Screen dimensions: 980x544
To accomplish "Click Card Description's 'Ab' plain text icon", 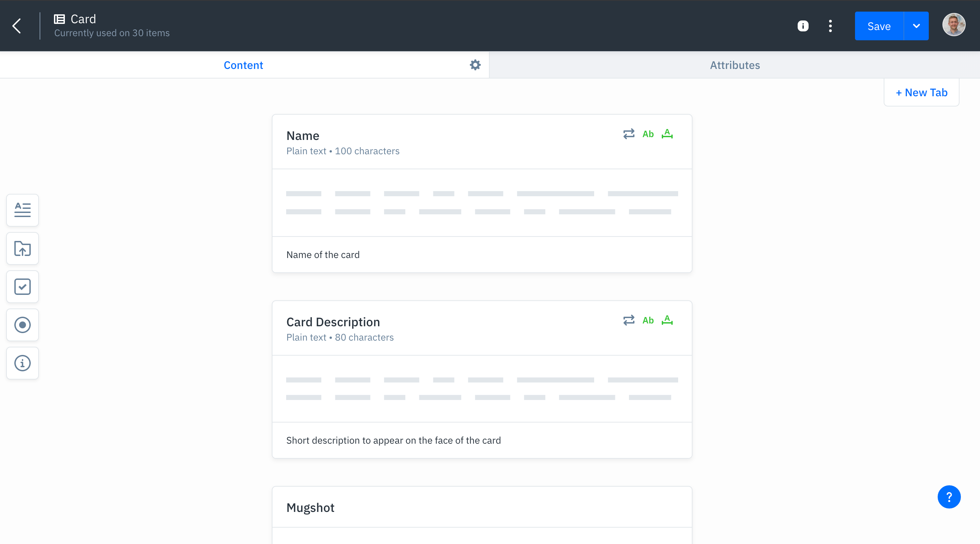I will click(648, 320).
